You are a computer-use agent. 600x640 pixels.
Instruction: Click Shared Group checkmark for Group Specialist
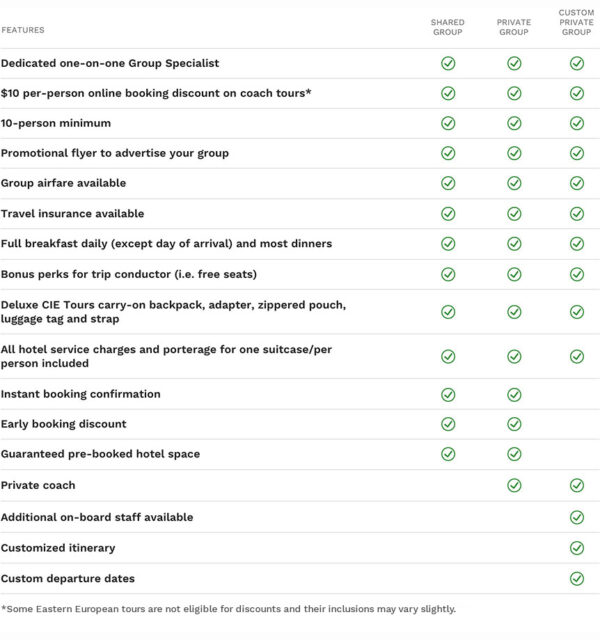click(x=448, y=63)
